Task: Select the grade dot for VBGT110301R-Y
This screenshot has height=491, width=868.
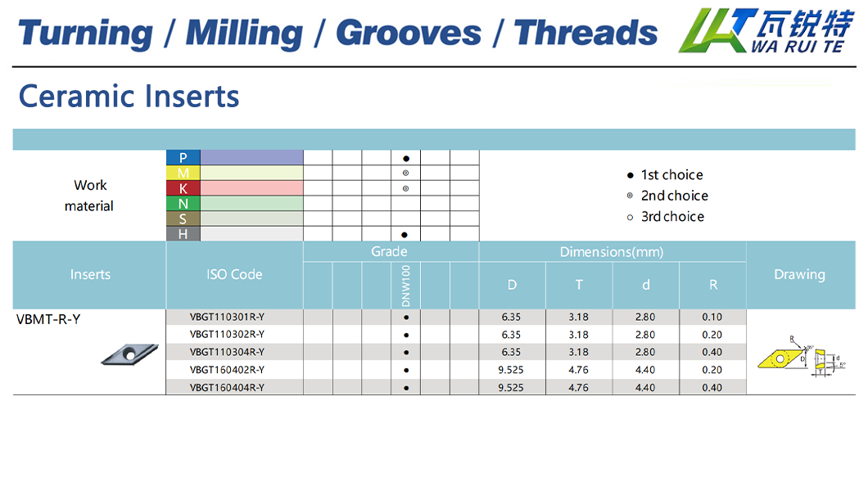Action: click(x=406, y=317)
